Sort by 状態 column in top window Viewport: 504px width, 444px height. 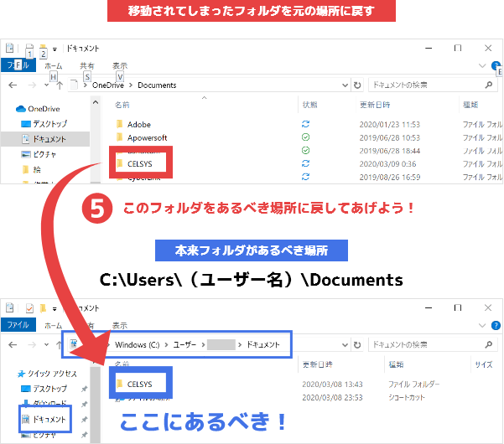[x=309, y=105]
